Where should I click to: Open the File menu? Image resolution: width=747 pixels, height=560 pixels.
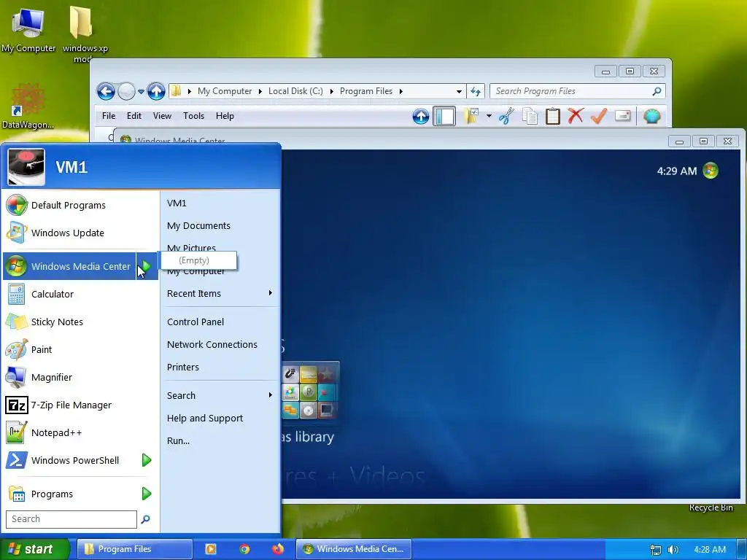point(109,116)
